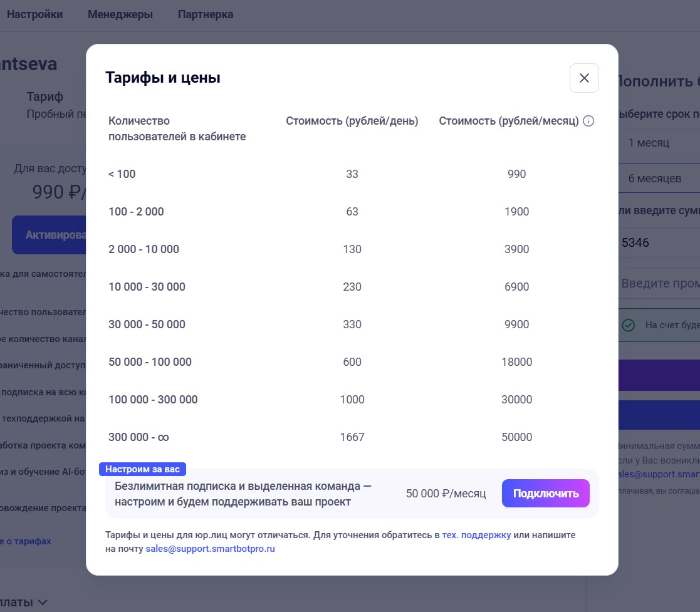The height and width of the screenshot is (612, 700).
Task: Click the info icon beside monthly cost header
Action: [588, 121]
